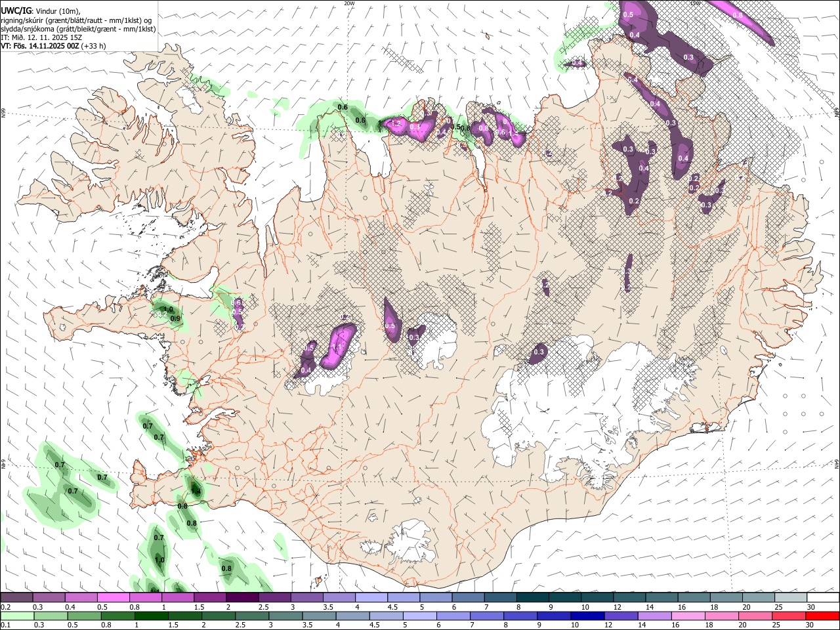Image resolution: width=840 pixels, height=630 pixels.
Task: Click the '30' label on the rain scale
Action: click(x=810, y=625)
